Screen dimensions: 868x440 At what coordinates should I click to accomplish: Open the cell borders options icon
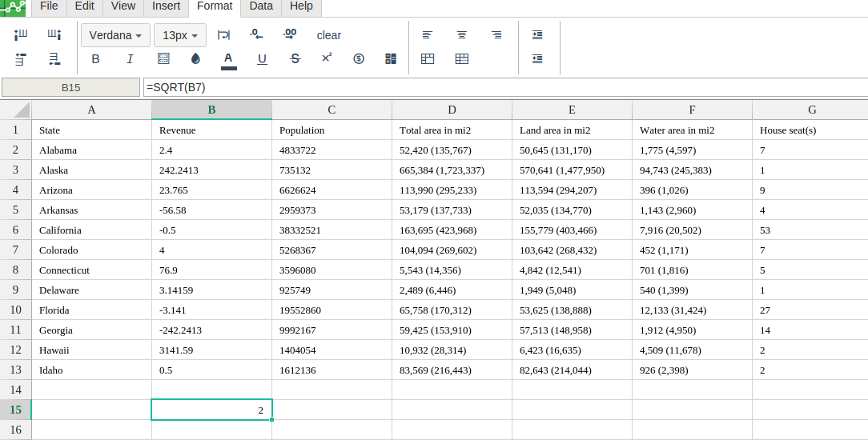pos(163,58)
